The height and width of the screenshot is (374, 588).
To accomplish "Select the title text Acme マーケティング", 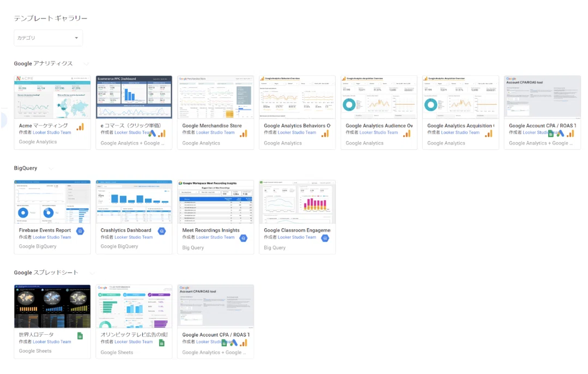I will pyautogui.click(x=44, y=126).
